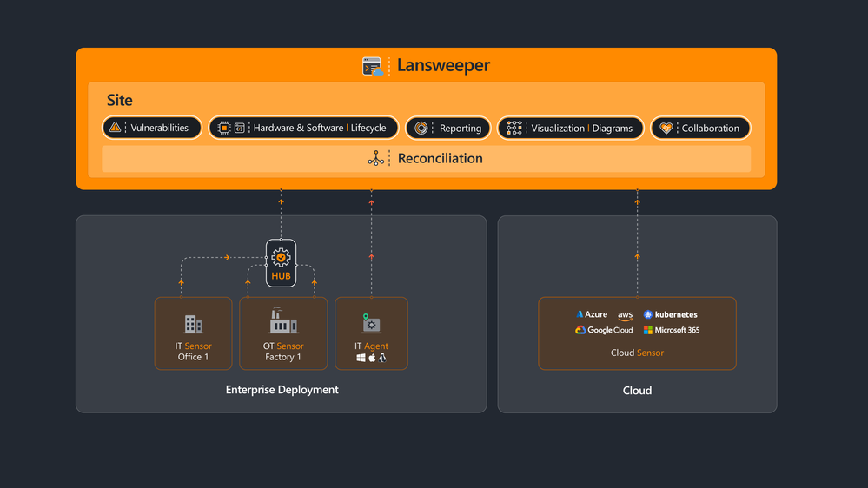Viewport: 868px width, 488px height.
Task: Click the Factory 1 OT sensor icon
Action: 283,321
